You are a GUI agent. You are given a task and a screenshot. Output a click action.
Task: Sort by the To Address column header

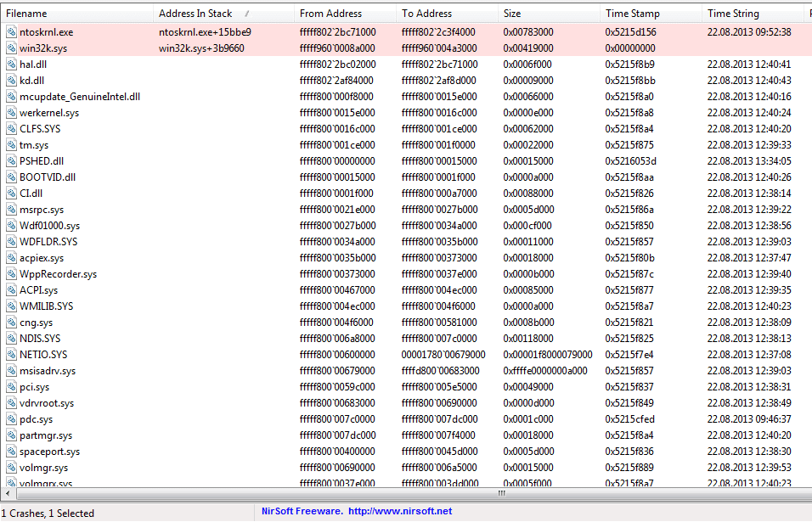point(447,14)
